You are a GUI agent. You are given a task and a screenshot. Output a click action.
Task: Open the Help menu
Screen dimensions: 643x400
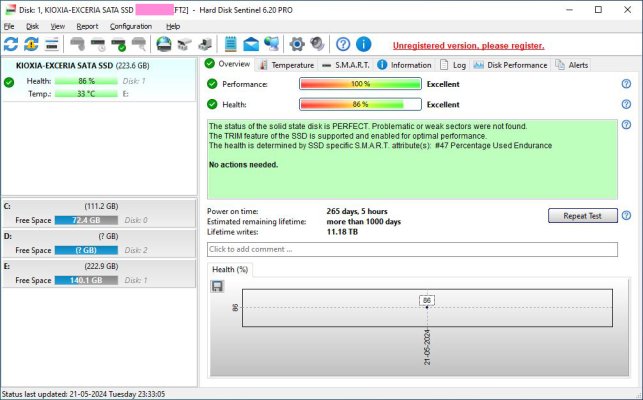(173, 26)
